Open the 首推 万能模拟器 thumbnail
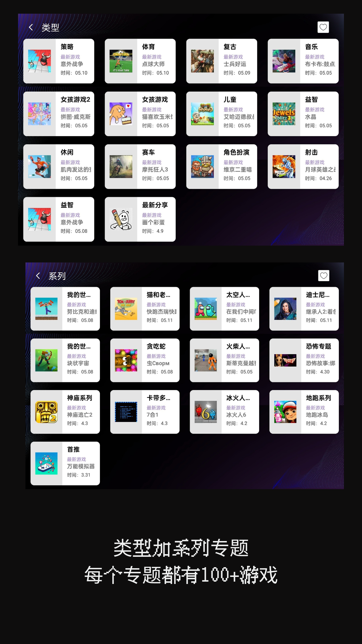The height and width of the screenshot is (644, 362). tap(47, 464)
